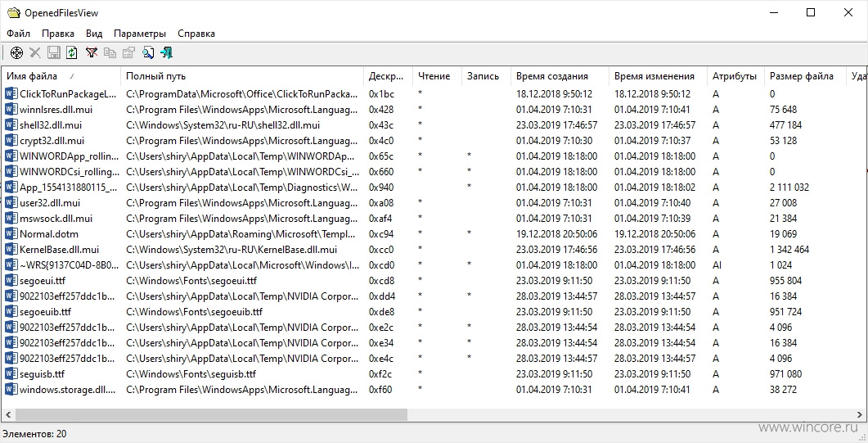The image size is (868, 443).
Task: Click the file icon beside user32.dll.mui
Action: coord(11,203)
